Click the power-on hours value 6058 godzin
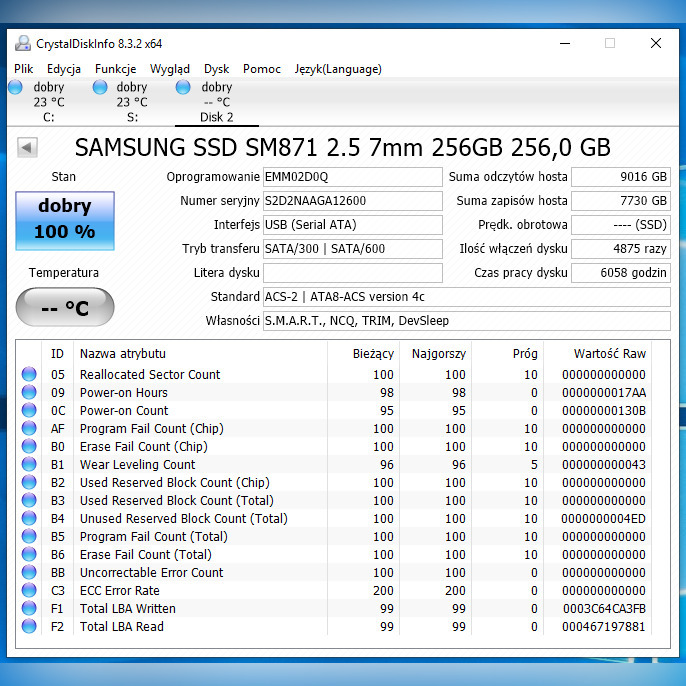 (x=621, y=273)
